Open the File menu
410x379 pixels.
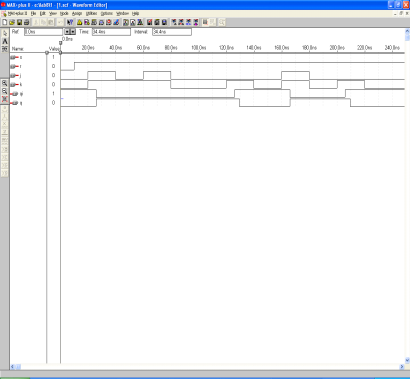tap(33, 13)
